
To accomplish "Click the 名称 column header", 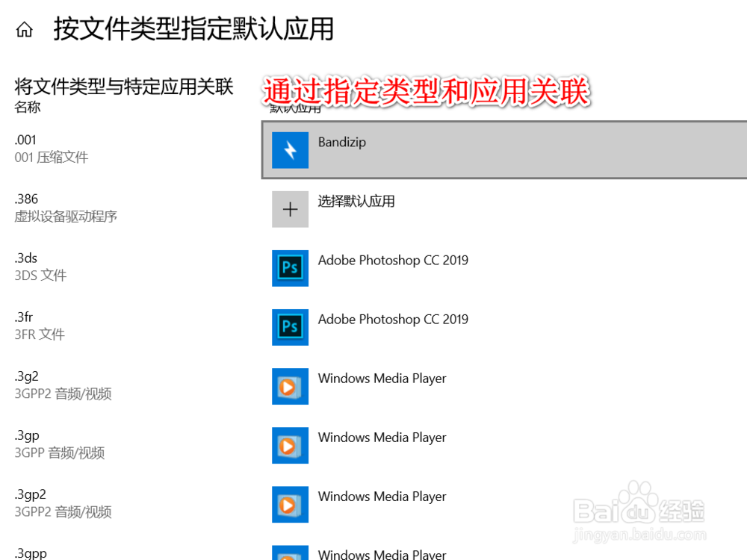I will [x=27, y=107].
